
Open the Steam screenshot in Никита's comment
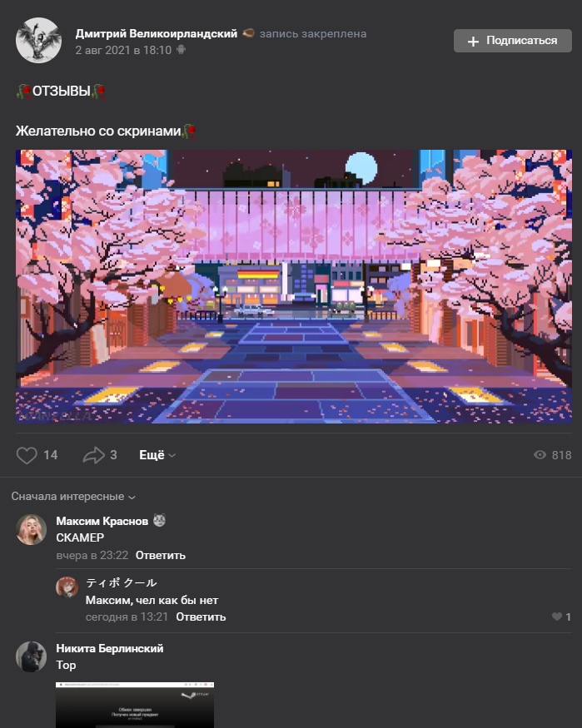point(135,705)
